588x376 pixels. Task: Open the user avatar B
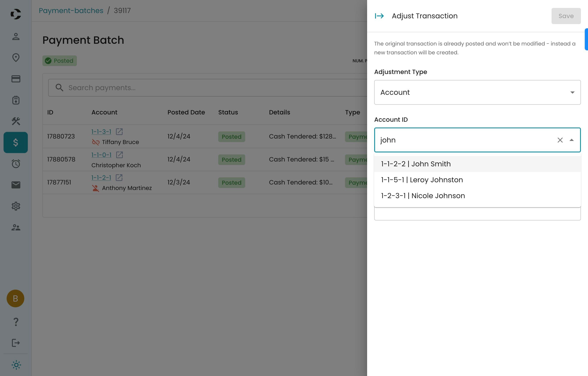point(15,298)
